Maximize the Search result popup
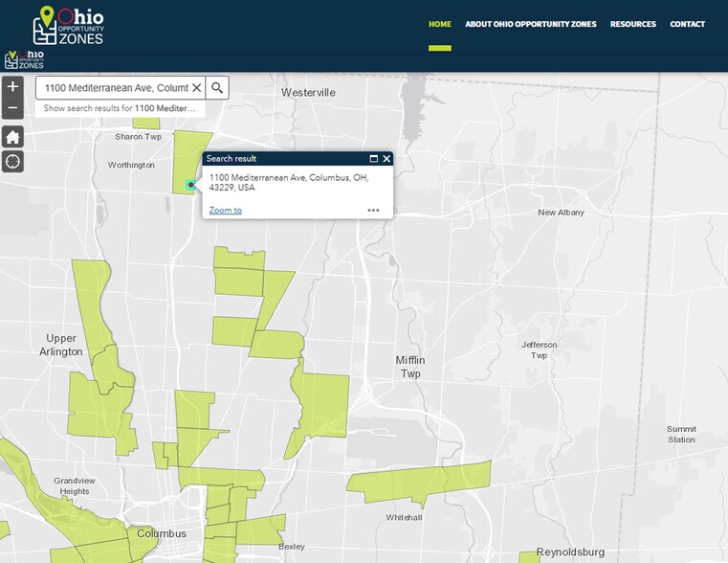Image resolution: width=728 pixels, height=563 pixels. pyautogui.click(x=374, y=159)
